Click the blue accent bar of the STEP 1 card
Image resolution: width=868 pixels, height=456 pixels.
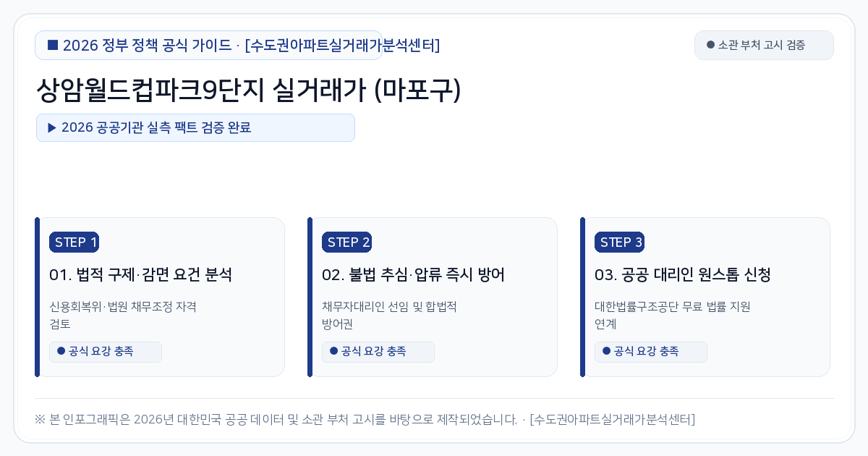[37, 297]
